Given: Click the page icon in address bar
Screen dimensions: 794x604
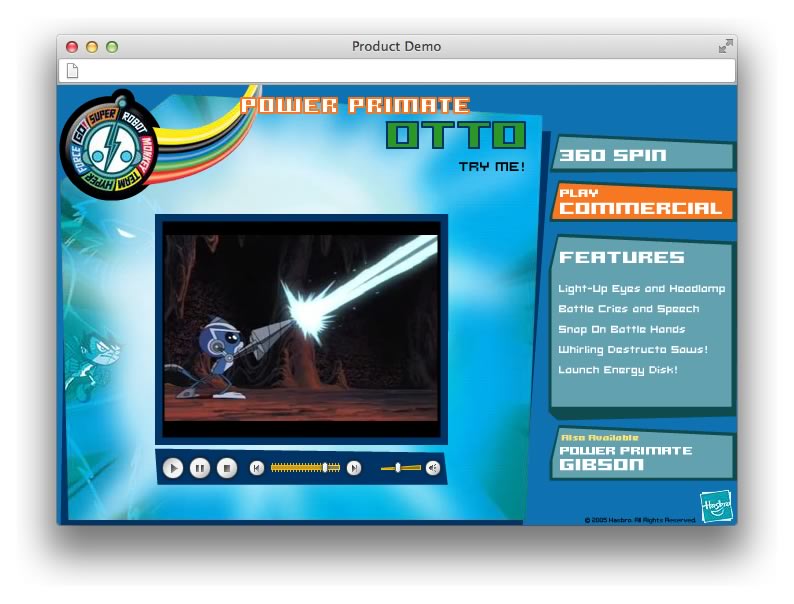Looking at the screenshot, I should coord(72,71).
